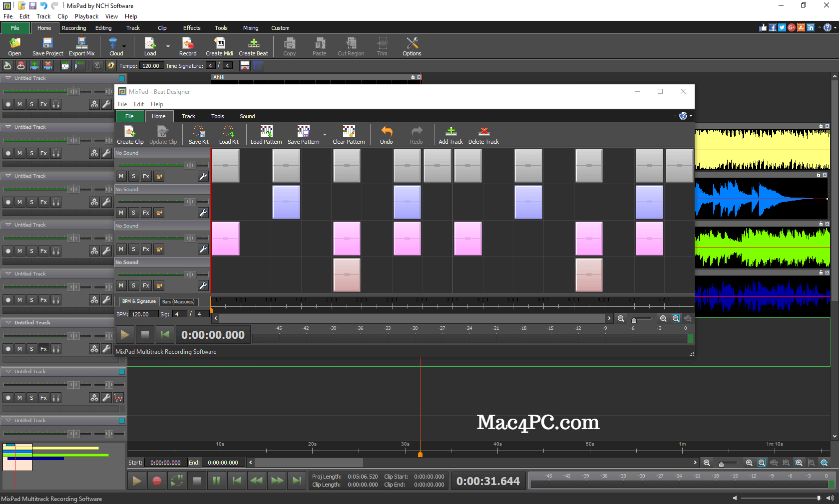Toggle first pink beat cell in row three
Screen dimensions: 839x504
tap(226, 239)
